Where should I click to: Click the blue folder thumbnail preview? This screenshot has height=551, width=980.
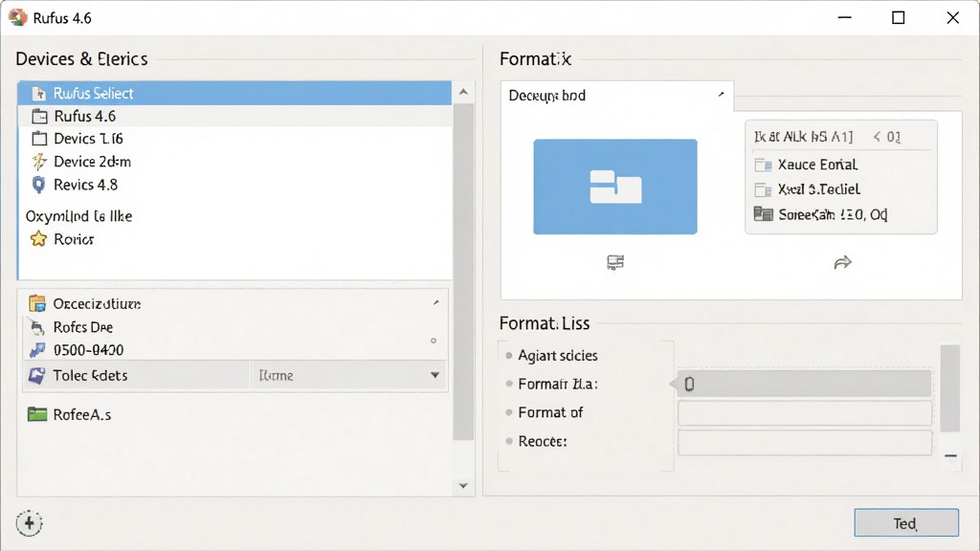[615, 187]
